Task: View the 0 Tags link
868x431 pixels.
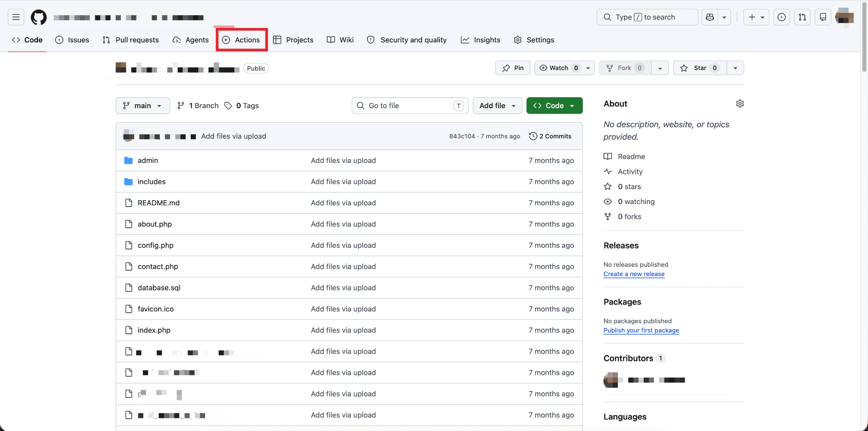Action: pyautogui.click(x=242, y=106)
